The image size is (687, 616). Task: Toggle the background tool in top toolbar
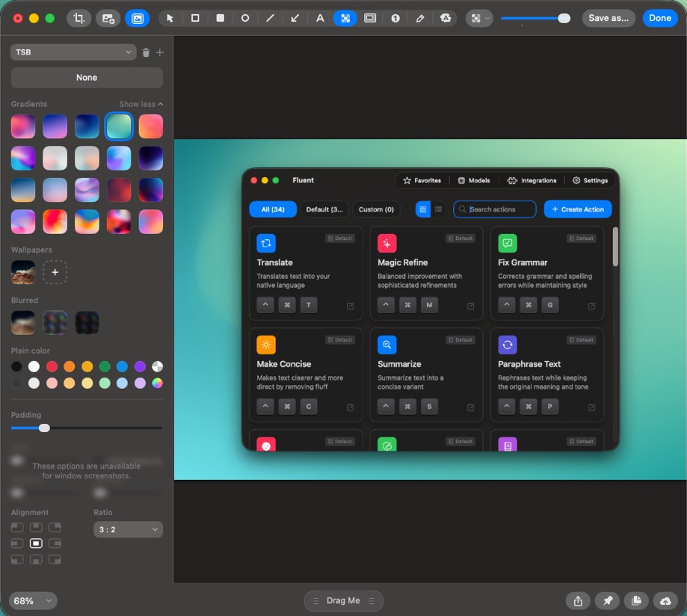click(137, 18)
